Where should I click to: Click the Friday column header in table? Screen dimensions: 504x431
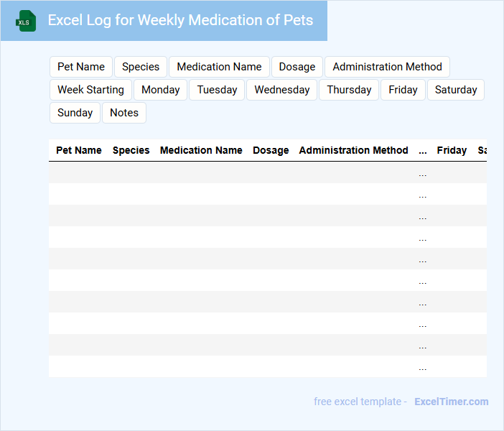(452, 150)
